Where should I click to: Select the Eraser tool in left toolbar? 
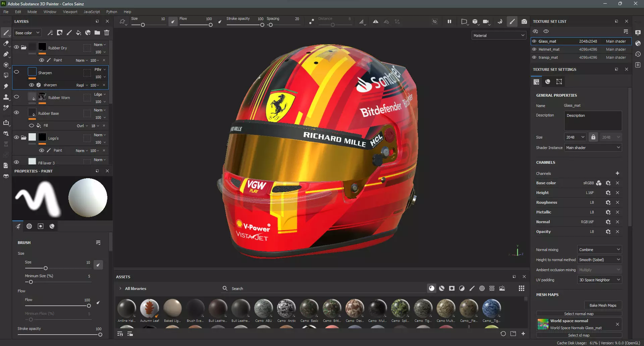6,43
